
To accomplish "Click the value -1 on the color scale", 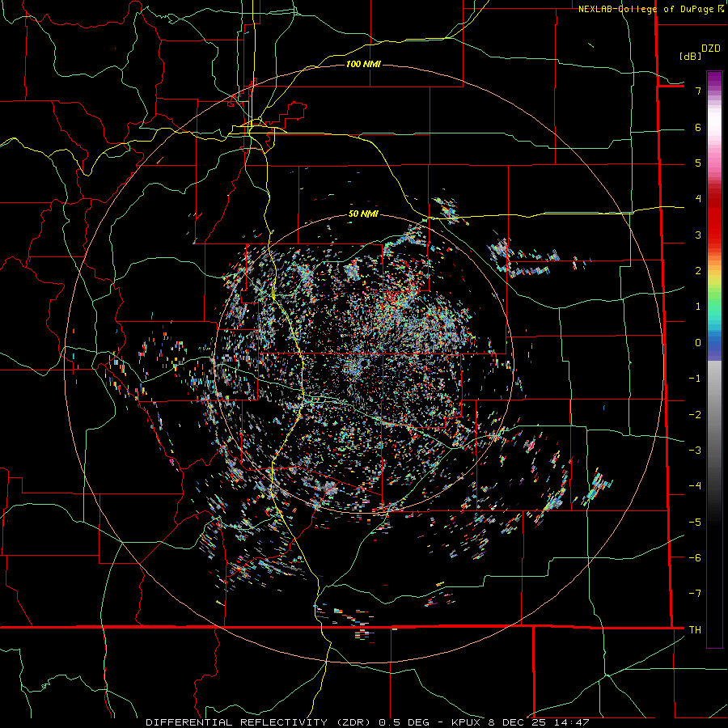I will click(695, 379).
